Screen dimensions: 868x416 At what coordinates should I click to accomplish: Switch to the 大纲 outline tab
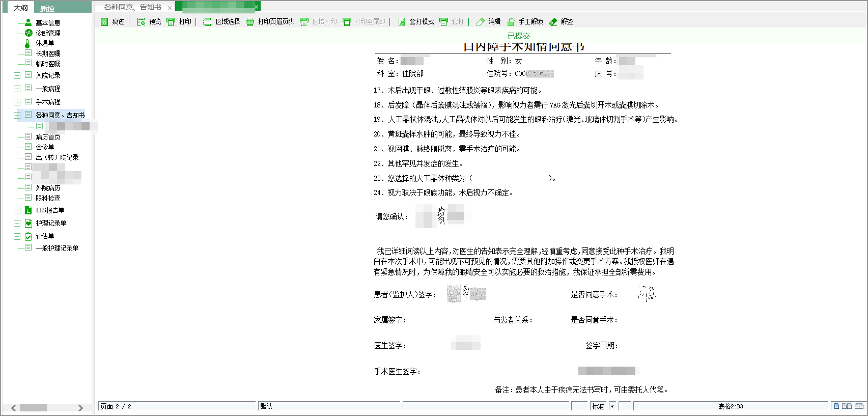pyautogui.click(x=20, y=8)
